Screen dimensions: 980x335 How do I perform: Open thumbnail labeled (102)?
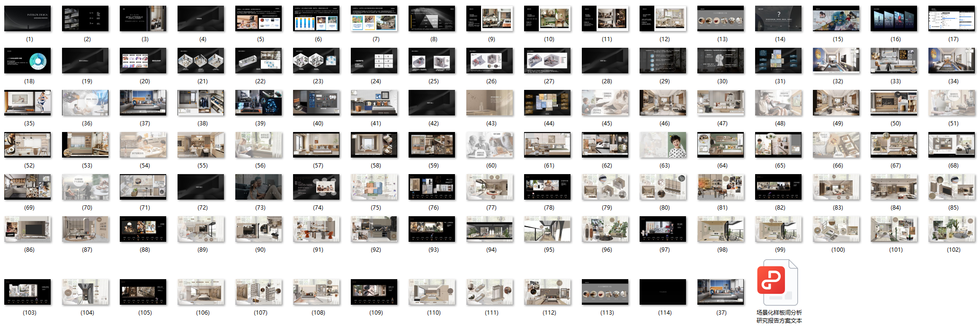tap(952, 229)
